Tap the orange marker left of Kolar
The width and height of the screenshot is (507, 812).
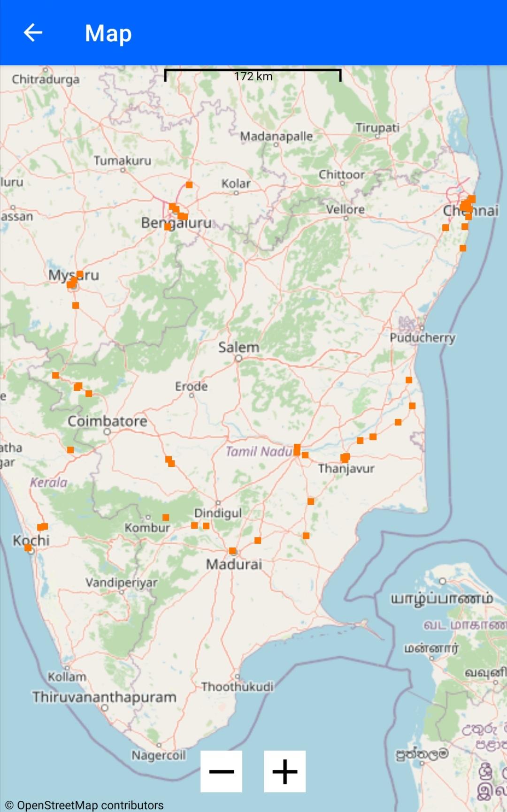189,185
